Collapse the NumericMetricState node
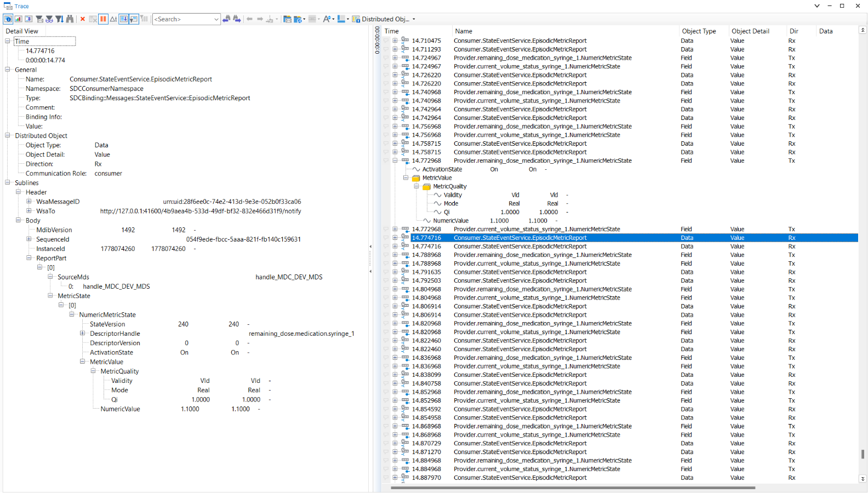The height and width of the screenshot is (493, 868). (72, 314)
